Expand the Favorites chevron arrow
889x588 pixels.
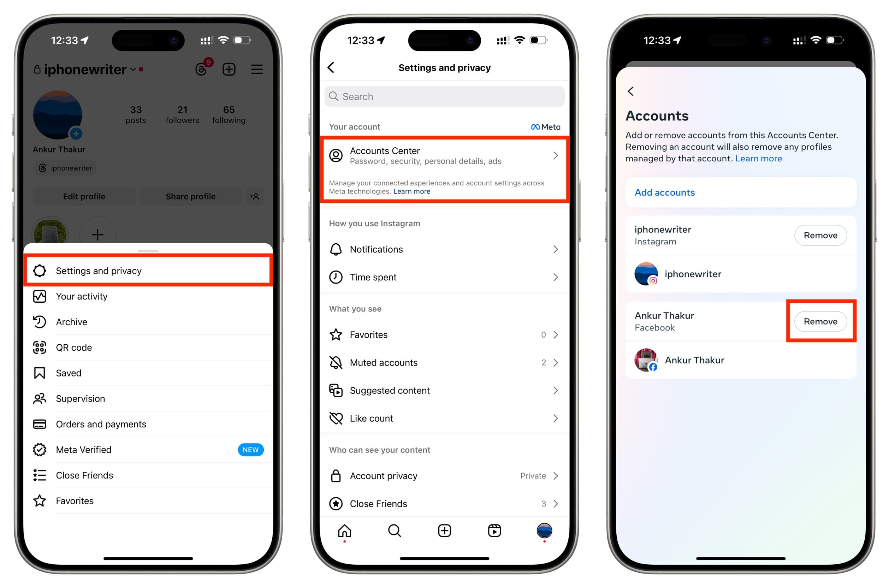(x=556, y=334)
